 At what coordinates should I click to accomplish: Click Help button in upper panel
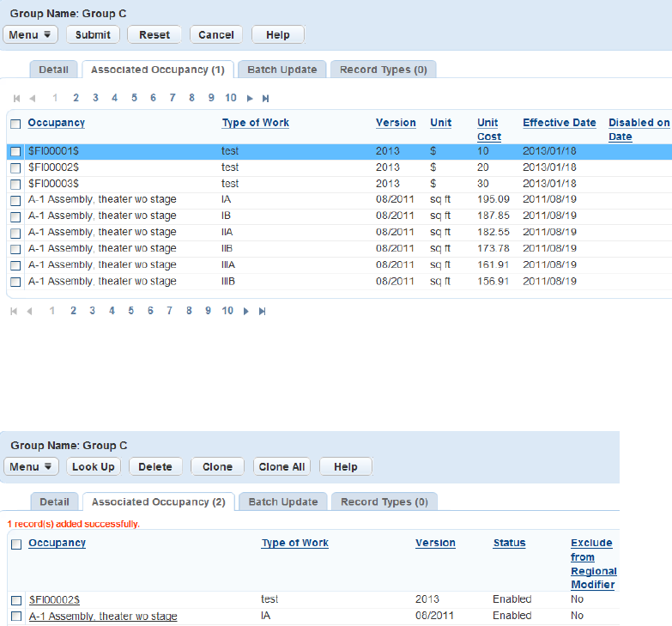[278, 34]
